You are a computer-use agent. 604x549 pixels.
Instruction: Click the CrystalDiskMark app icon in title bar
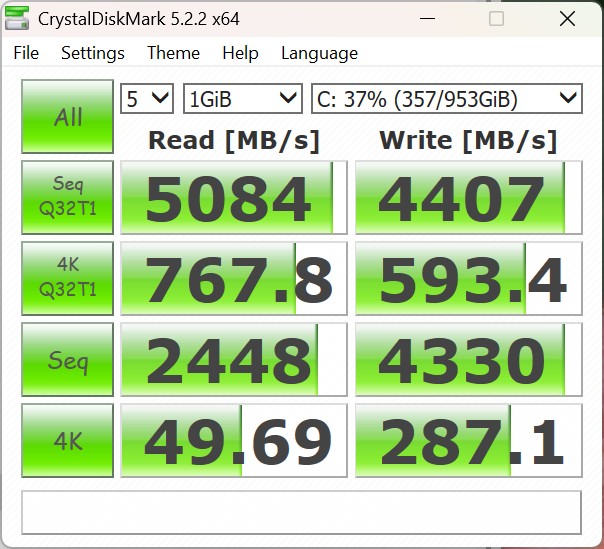[17, 18]
